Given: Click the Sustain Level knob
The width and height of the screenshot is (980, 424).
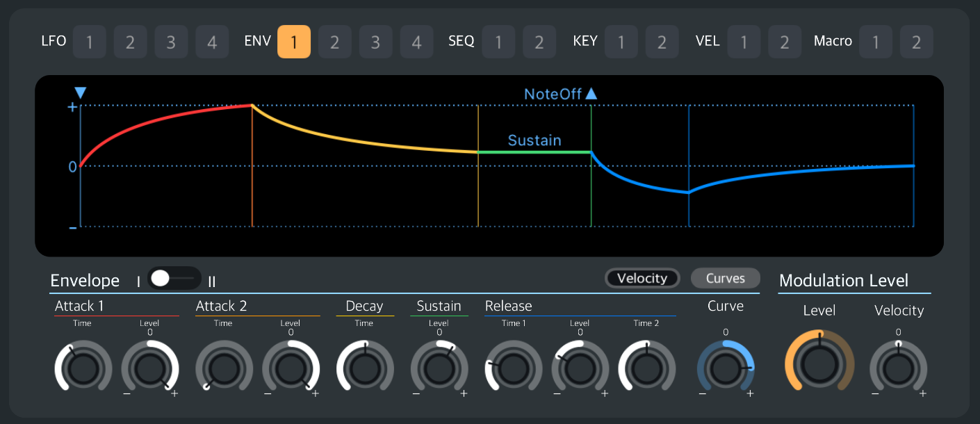Looking at the screenshot, I should click(439, 368).
